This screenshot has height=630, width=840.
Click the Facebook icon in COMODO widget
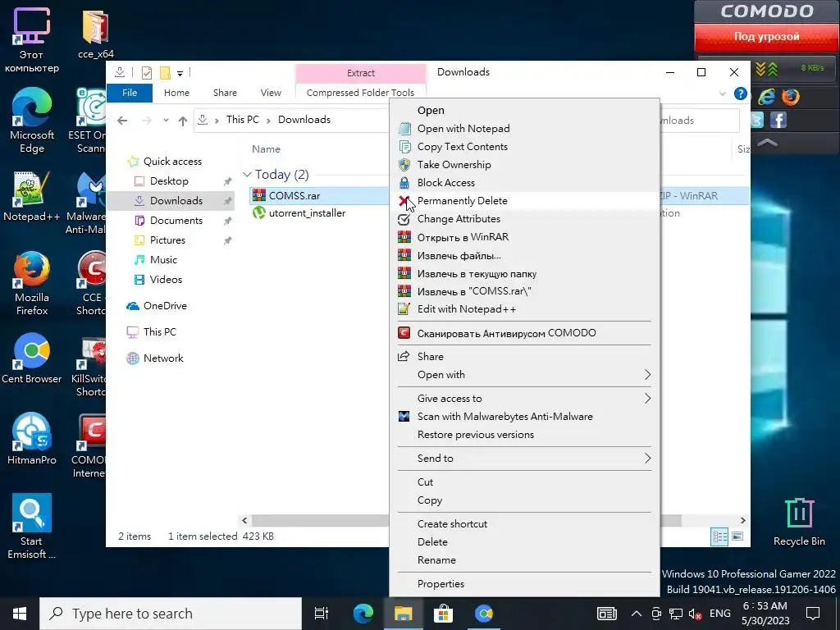778,120
